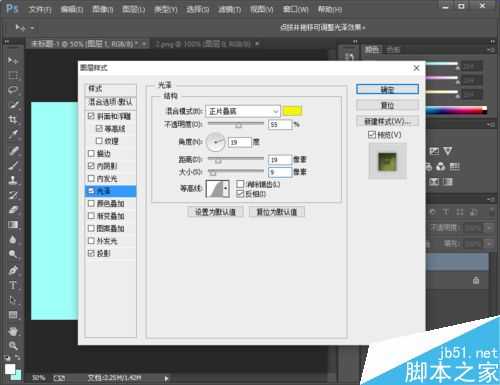This screenshot has width=500, height=385.
Task: Toggle the 反相 checkbox
Action: tap(240, 194)
